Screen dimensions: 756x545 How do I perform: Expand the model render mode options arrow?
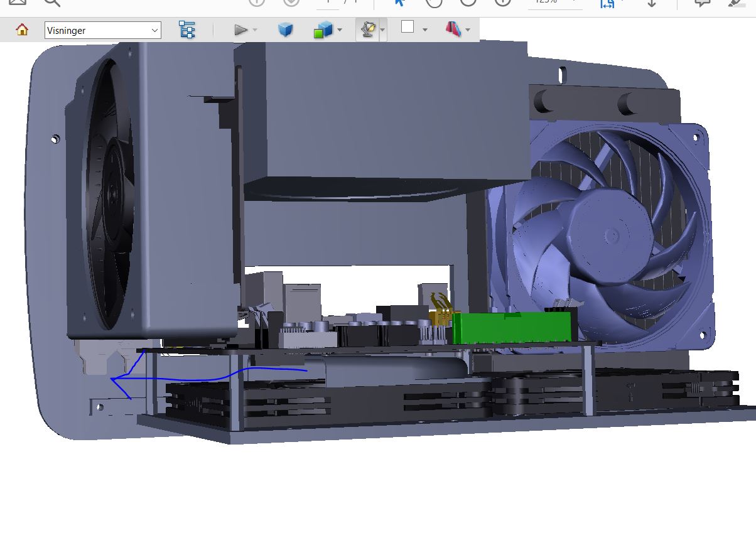[x=340, y=30]
